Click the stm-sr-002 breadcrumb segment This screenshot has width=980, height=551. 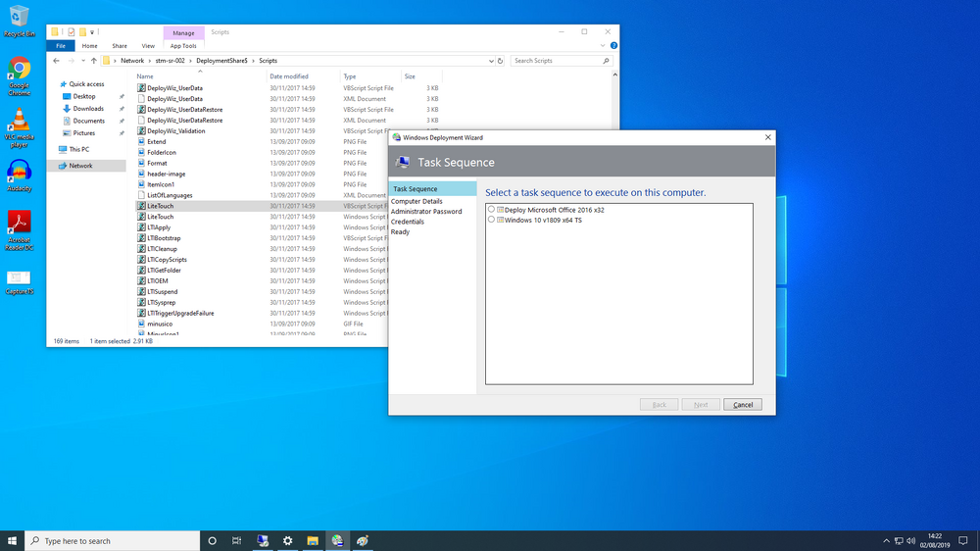(170, 61)
